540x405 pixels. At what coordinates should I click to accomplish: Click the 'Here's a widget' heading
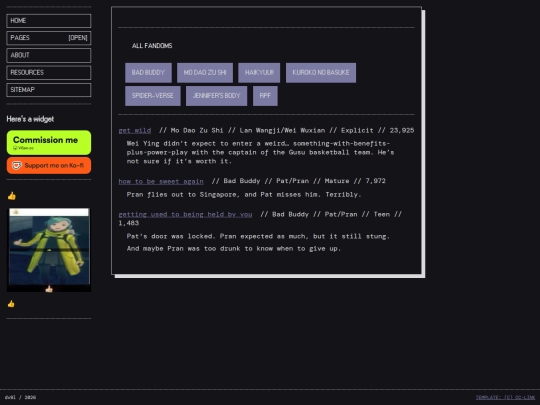30,119
